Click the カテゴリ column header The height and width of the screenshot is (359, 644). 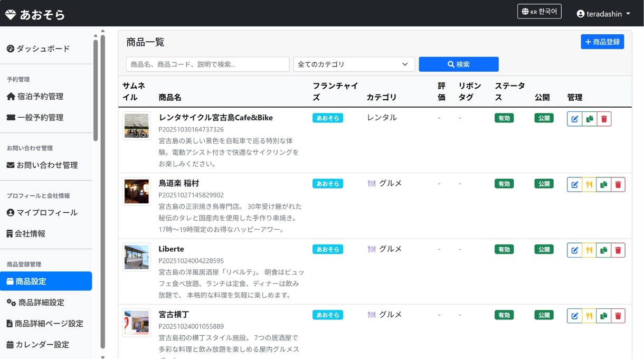pos(382,98)
